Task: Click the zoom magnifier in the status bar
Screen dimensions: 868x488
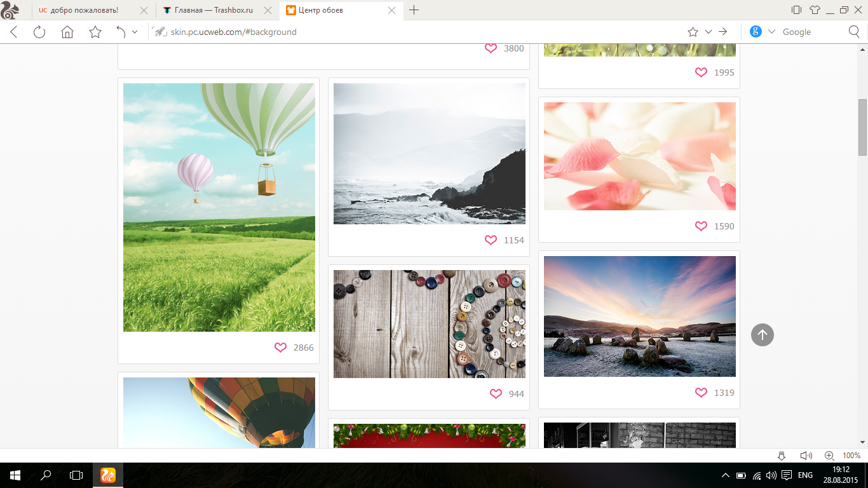Action: pyautogui.click(x=829, y=456)
